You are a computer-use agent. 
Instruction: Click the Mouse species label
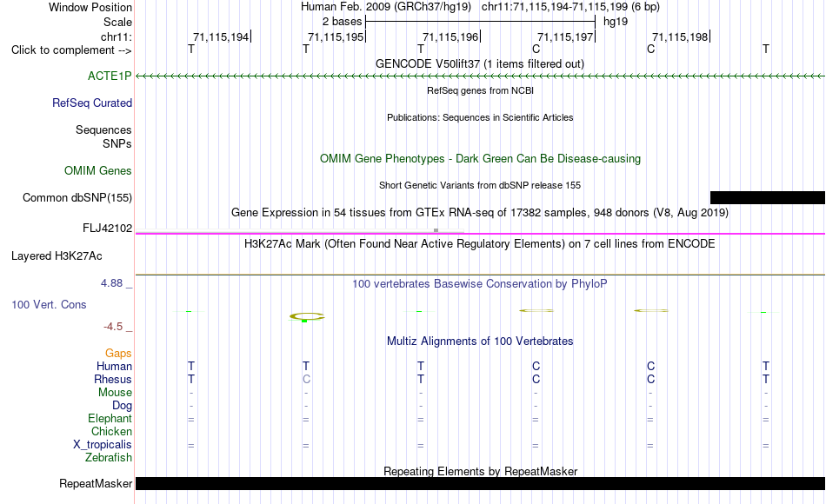[x=115, y=393]
